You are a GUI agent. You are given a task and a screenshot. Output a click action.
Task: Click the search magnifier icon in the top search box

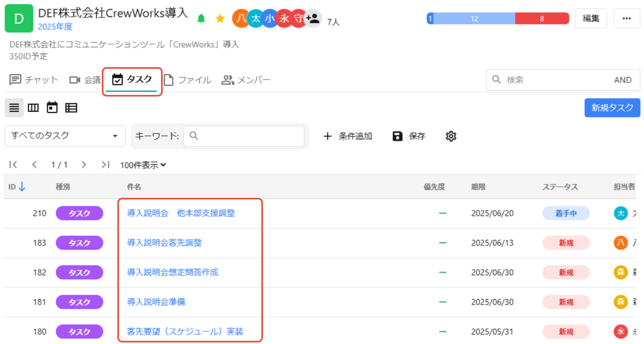coord(496,79)
